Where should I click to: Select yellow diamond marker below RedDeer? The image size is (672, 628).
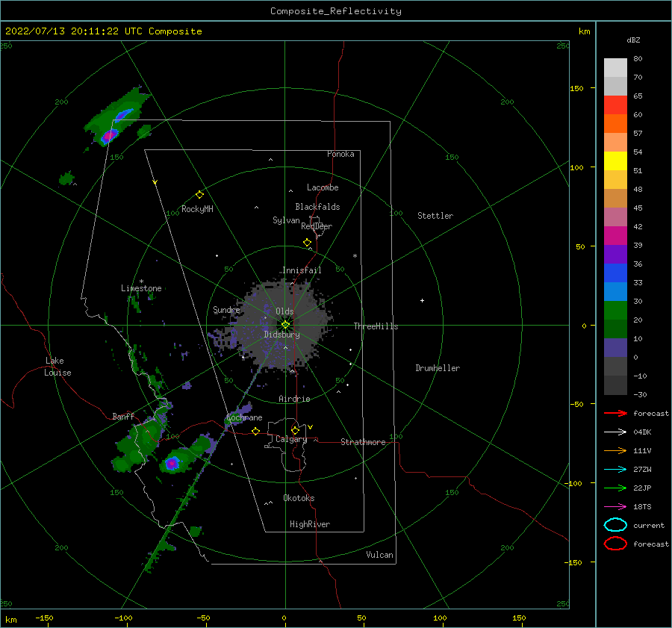pyautogui.click(x=308, y=243)
